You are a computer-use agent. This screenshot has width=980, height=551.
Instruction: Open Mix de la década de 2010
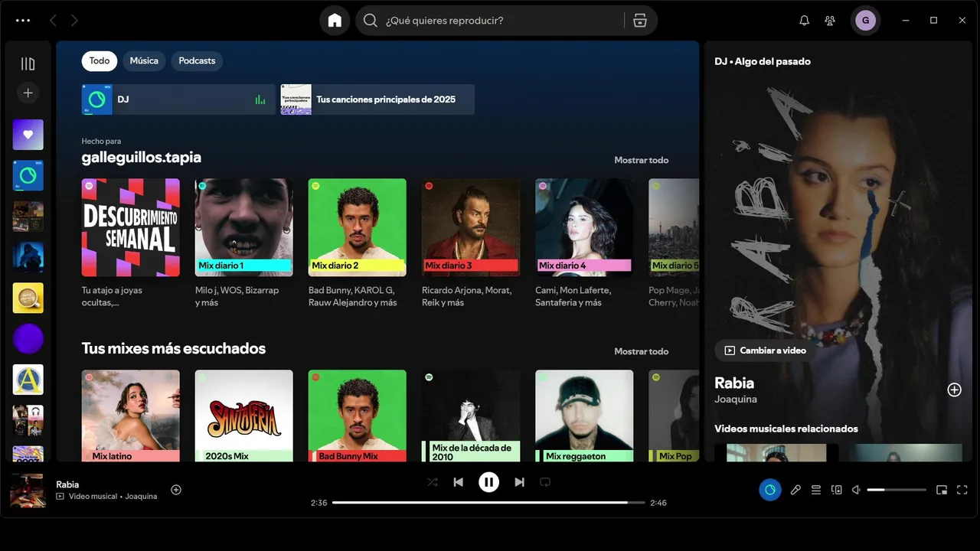pyautogui.click(x=471, y=416)
